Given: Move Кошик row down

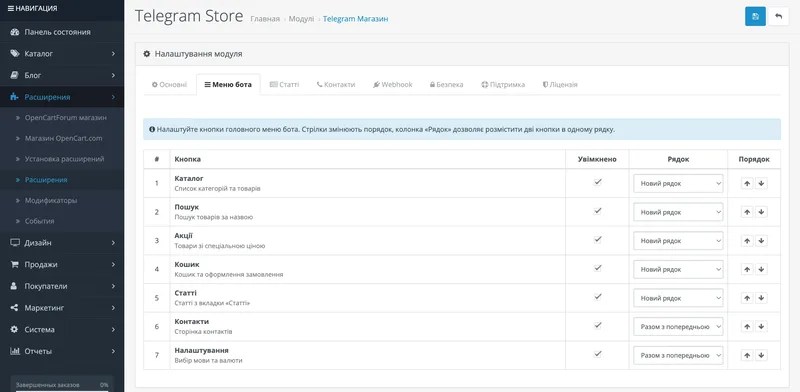Looking at the screenshot, I should click(x=761, y=269).
